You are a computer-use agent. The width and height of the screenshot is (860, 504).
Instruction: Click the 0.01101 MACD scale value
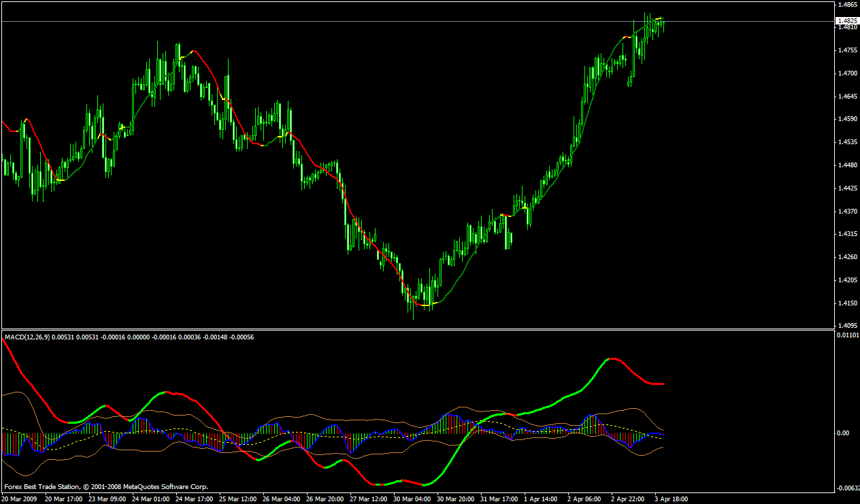coord(848,335)
